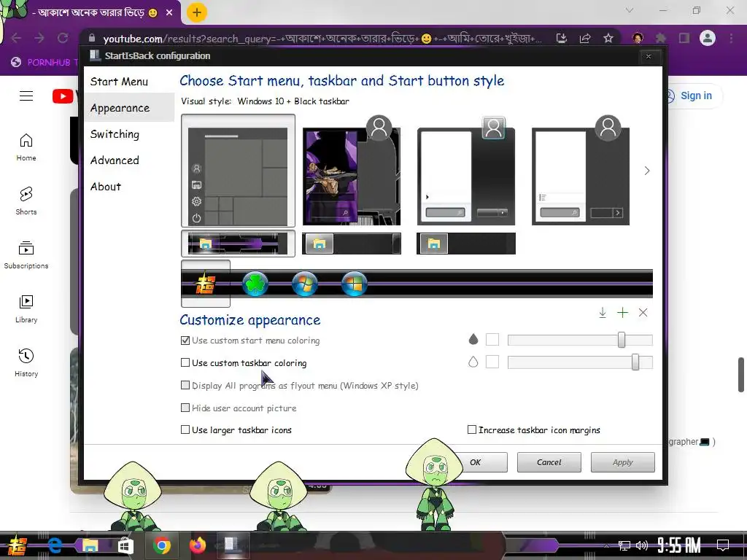Bookmark this page with star icon
747x560 pixels.
[608, 38]
